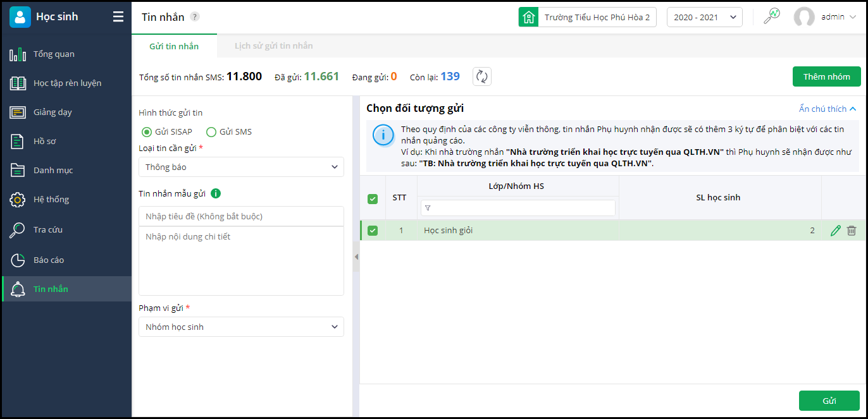
Task: Click the Nhập tiêu đề input field
Action: click(241, 216)
